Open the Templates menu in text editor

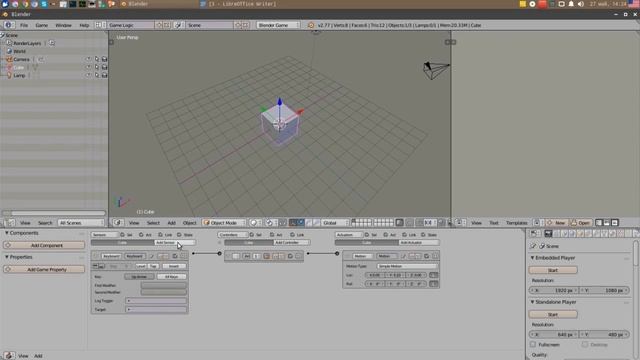(517, 222)
